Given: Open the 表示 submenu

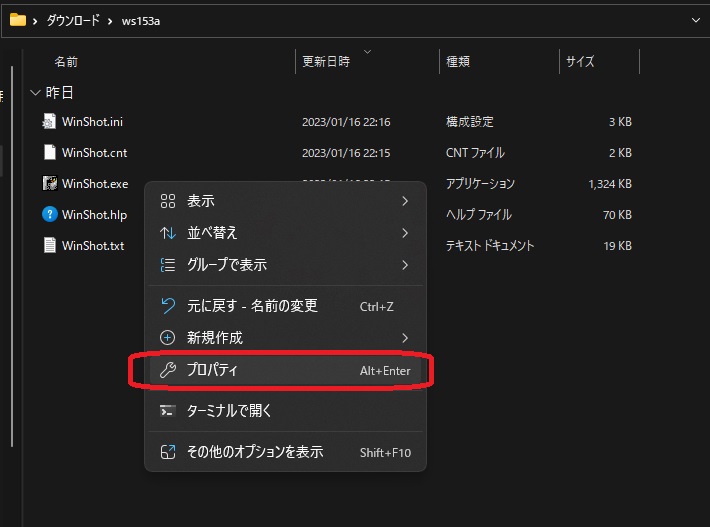Looking at the screenshot, I should 285,201.
